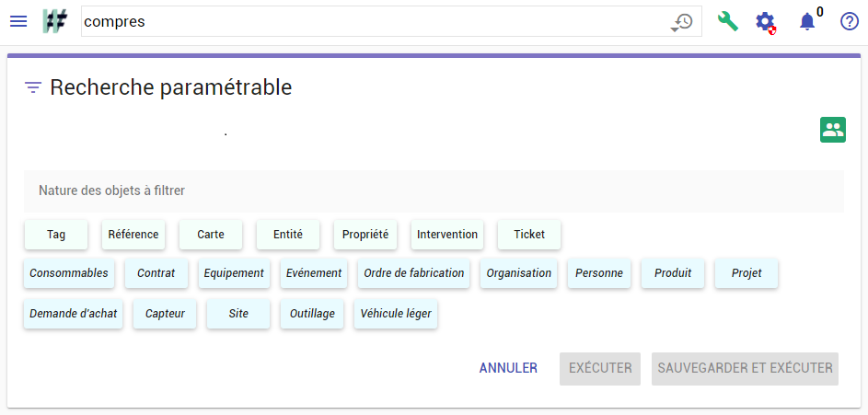Click the ANNULER button
The width and height of the screenshot is (868, 415).
pyautogui.click(x=508, y=368)
